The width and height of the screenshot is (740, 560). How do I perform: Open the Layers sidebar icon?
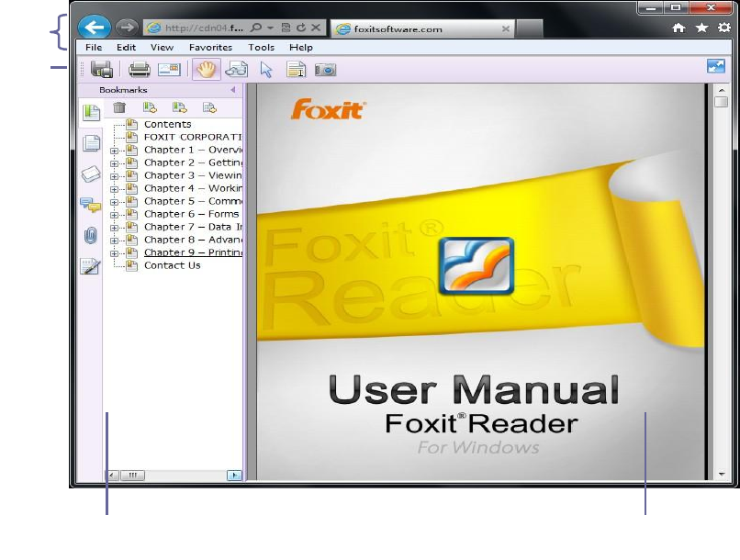click(91, 174)
